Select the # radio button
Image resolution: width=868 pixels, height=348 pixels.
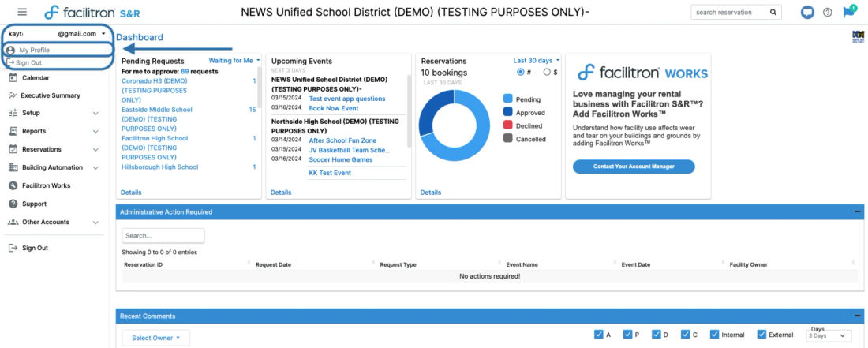coord(520,72)
